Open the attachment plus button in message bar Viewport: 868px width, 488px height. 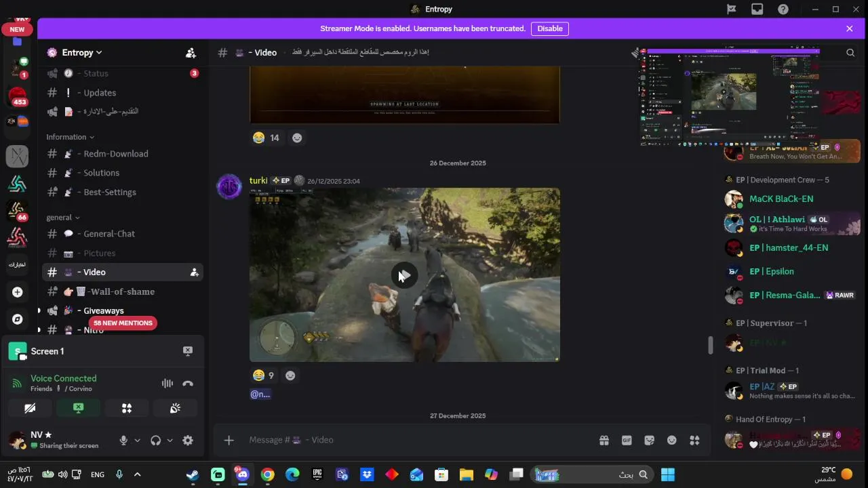229,441
